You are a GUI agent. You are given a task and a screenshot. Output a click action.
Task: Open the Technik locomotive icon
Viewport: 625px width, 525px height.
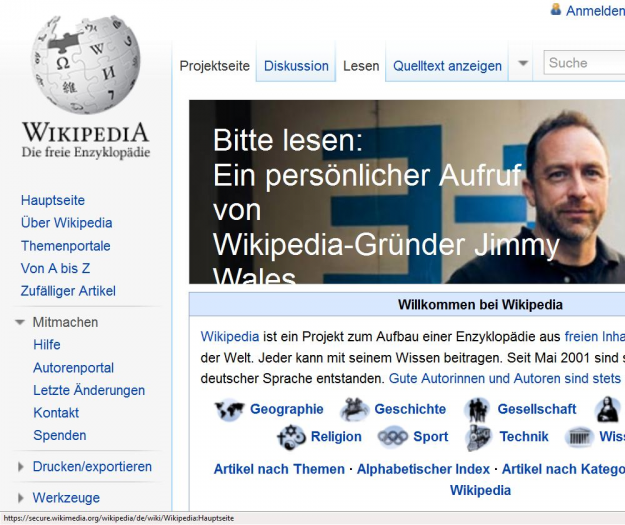pyautogui.click(x=478, y=437)
